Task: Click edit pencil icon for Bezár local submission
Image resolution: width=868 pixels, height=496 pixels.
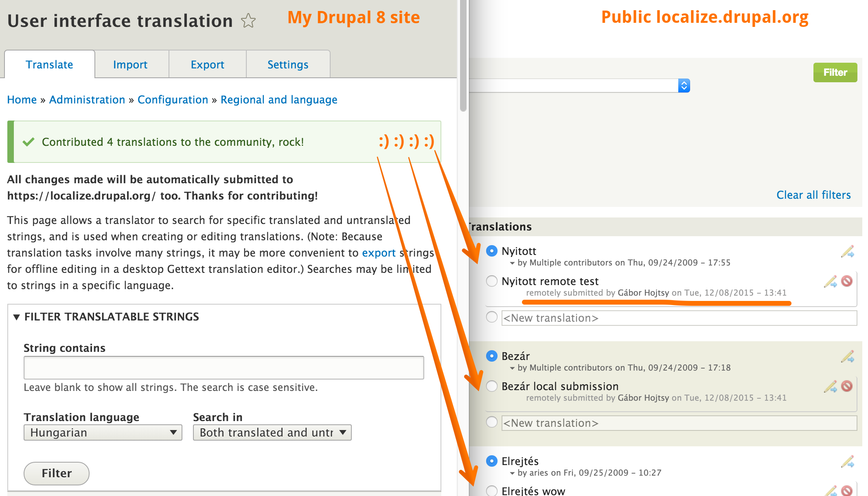Action: tap(831, 387)
